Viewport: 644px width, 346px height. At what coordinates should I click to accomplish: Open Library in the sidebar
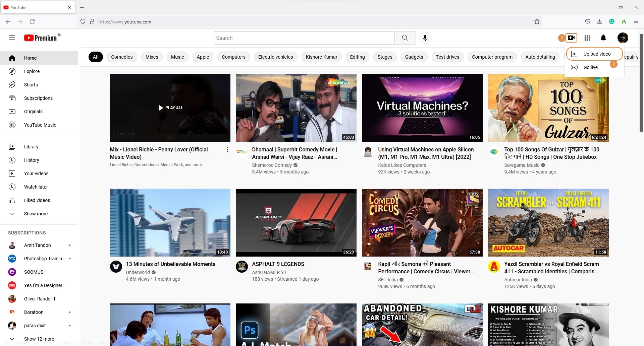39,147
